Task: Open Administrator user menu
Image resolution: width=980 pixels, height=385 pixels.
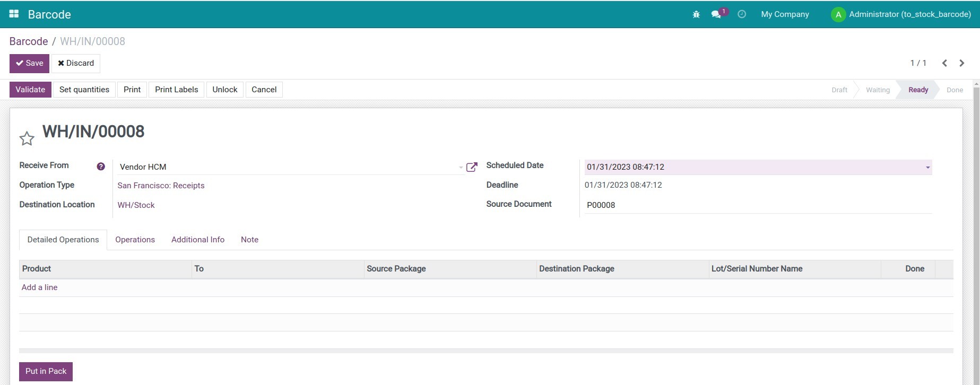Action: coord(901,14)
